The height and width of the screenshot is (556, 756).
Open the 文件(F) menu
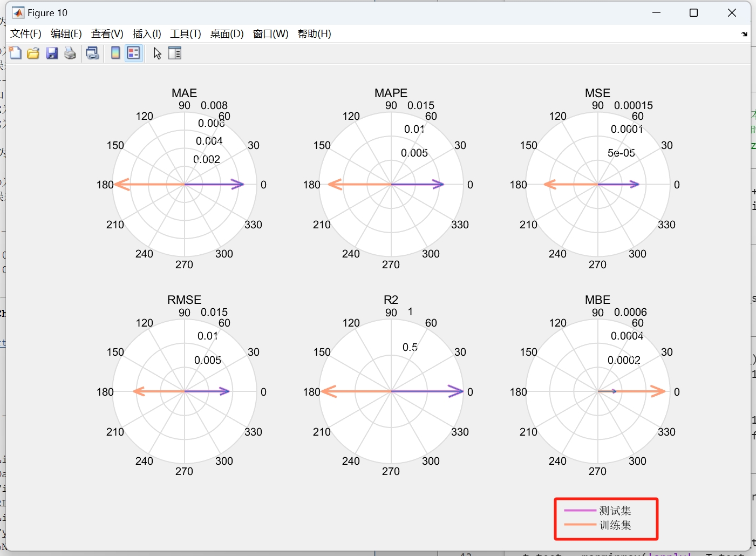[25, 33]
